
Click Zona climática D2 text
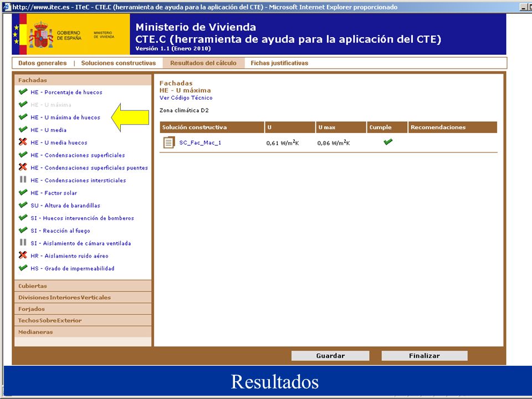click(x=184, y=110)
